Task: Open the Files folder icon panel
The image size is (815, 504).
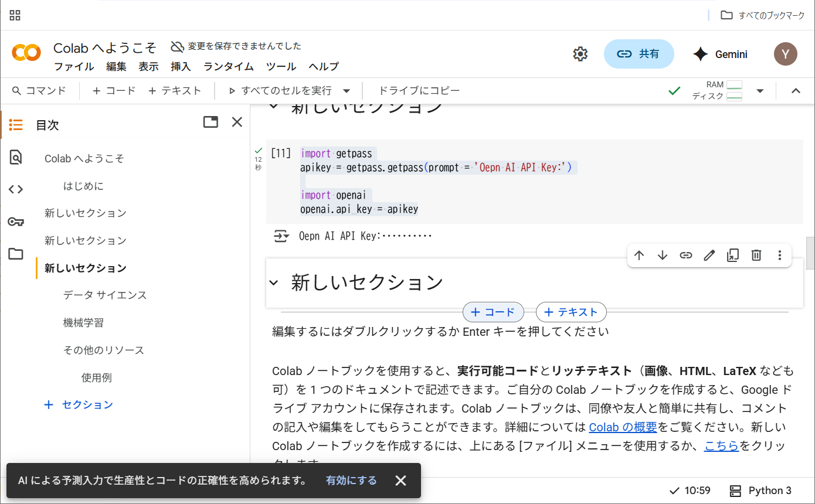Action: [16, 254]
